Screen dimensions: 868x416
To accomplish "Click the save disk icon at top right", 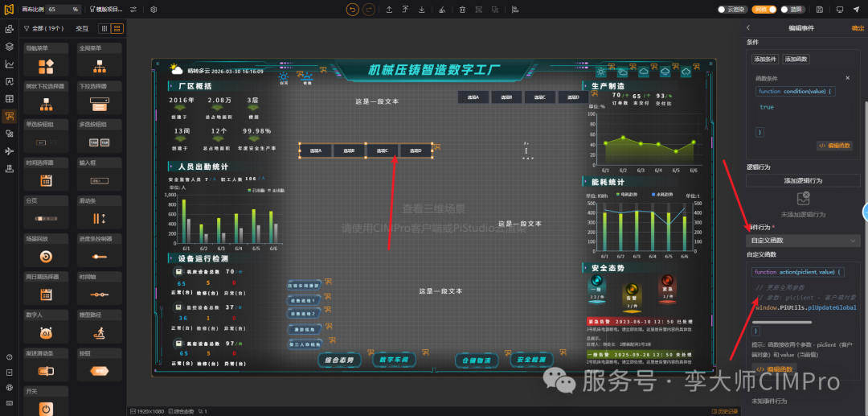I will [x=820, y=10].
